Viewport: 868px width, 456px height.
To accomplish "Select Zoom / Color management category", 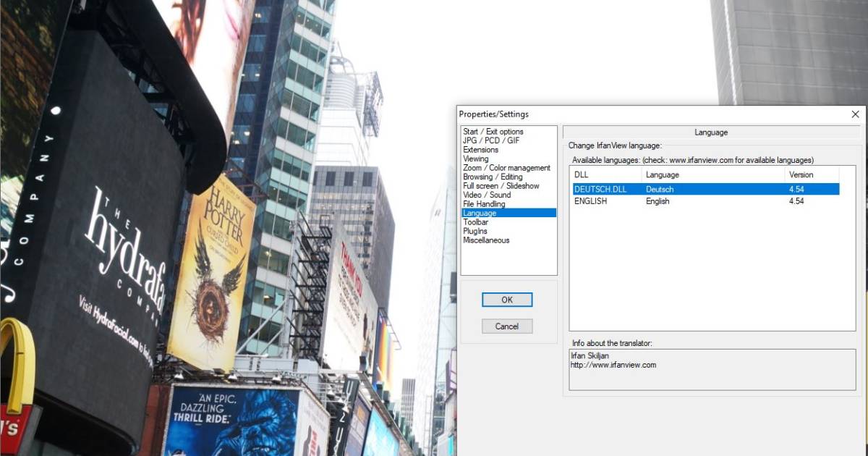I will click(507, 168).
